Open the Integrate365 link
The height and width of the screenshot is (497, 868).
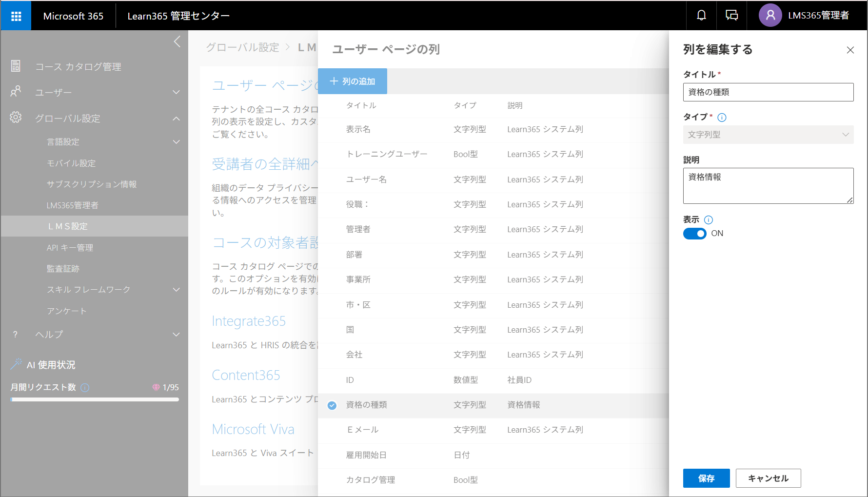click(249, 321)
